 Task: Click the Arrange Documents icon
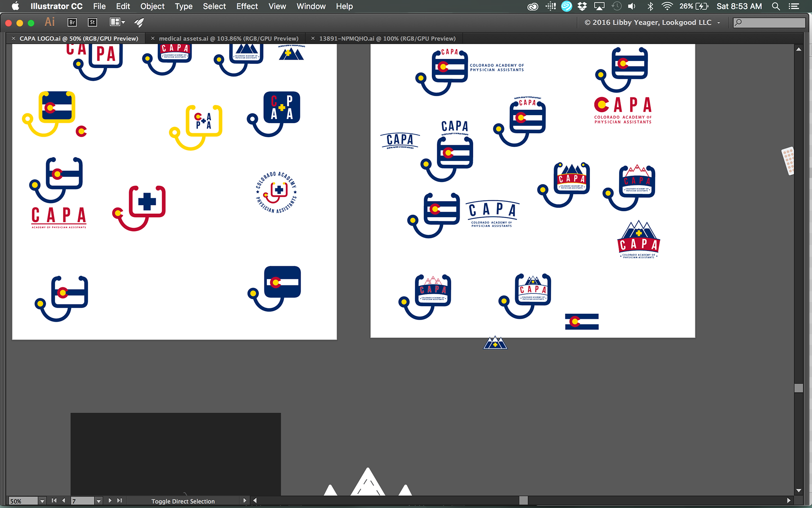[115, 22]
